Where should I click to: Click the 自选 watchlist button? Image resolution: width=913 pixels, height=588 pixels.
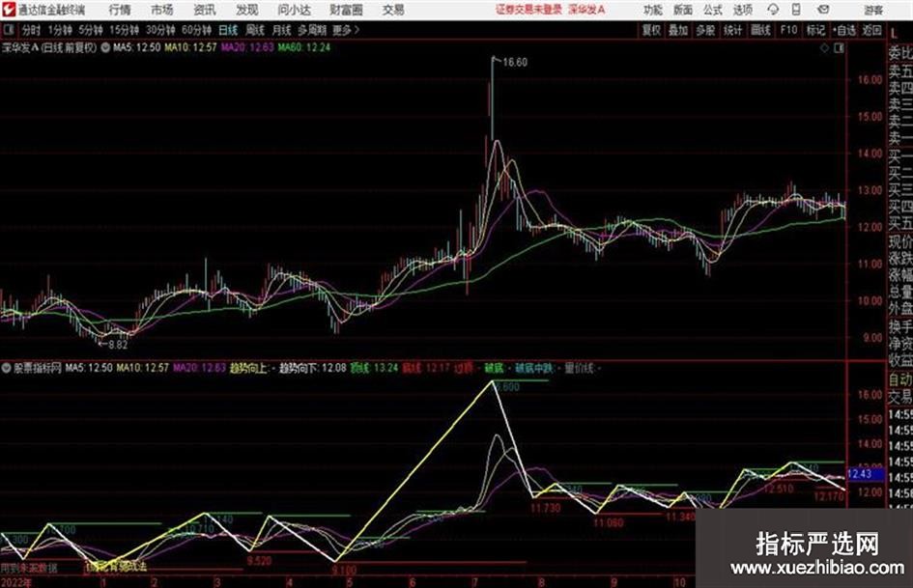[844, 30]
